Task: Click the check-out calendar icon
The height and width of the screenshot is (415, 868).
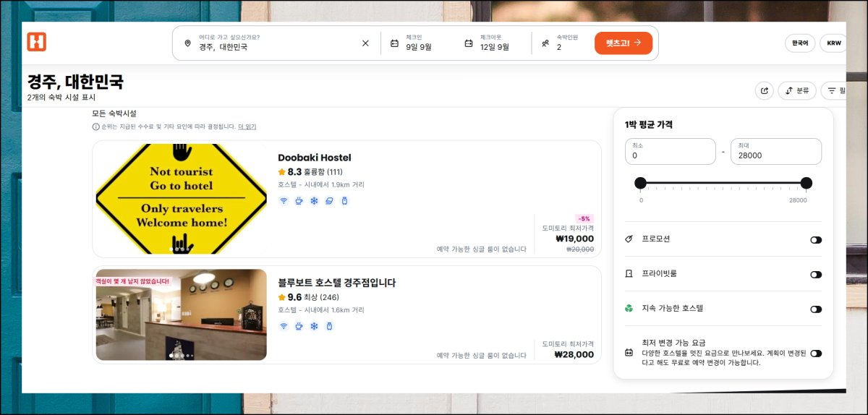Action: 469,43
